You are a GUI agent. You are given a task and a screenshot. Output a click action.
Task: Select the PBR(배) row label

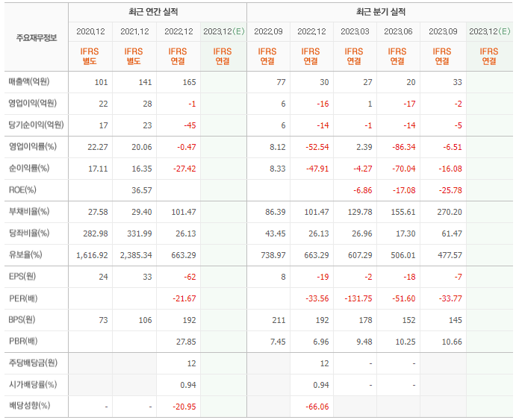tap(23, 341)
